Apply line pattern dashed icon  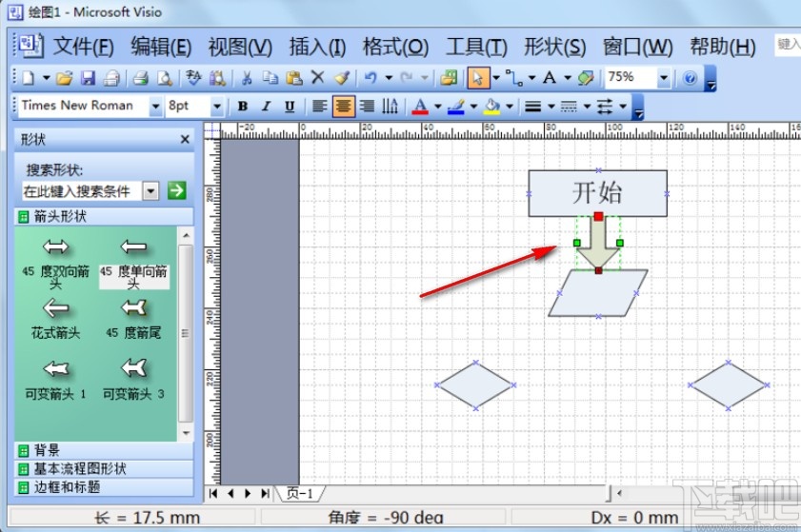click(569, 107)
